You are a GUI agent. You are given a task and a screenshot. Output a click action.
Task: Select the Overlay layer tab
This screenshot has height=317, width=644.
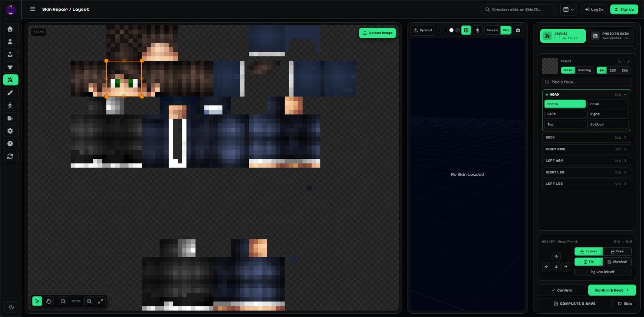pos(584,70)
